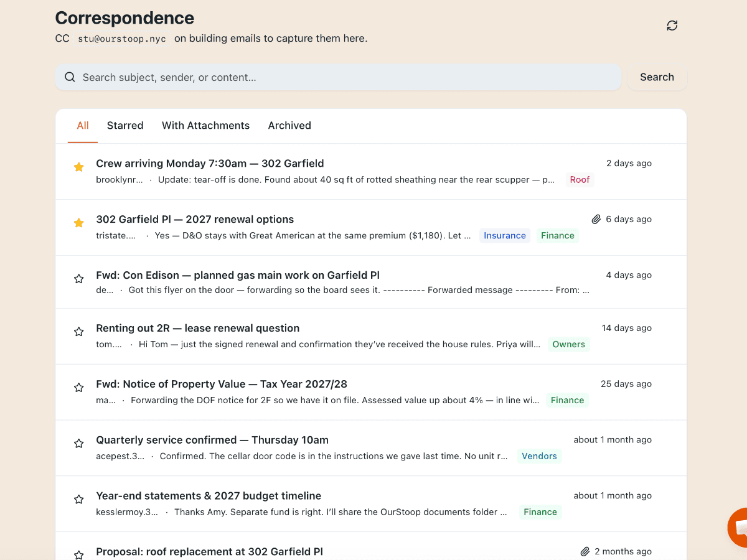This screenshot has width=747, height=560.
Task: Click the '14 days ago' timestamp
Action: (627, 329)
